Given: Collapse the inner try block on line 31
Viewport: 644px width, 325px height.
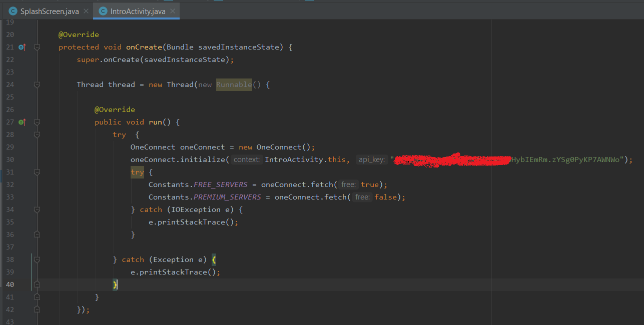Looking at the screenshot, I should (37, 172).
